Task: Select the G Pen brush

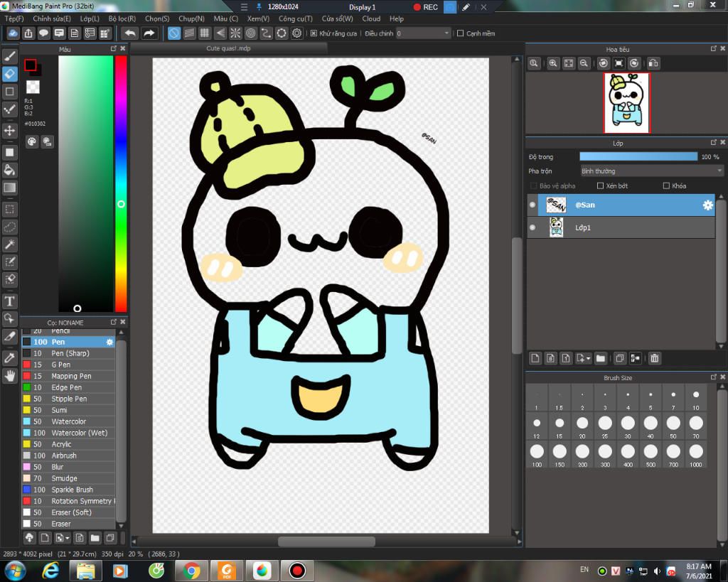Action: pyautogui.click(x=69, y=365)
